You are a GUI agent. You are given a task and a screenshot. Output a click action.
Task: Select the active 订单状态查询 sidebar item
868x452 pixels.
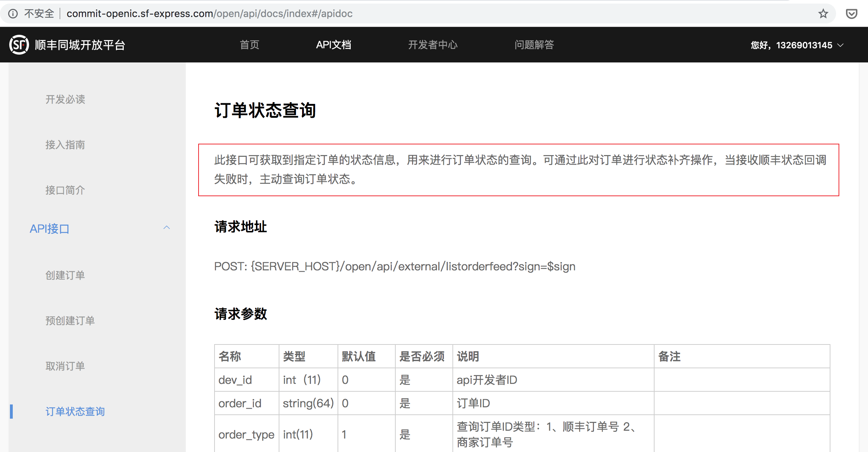coord(75,412)
